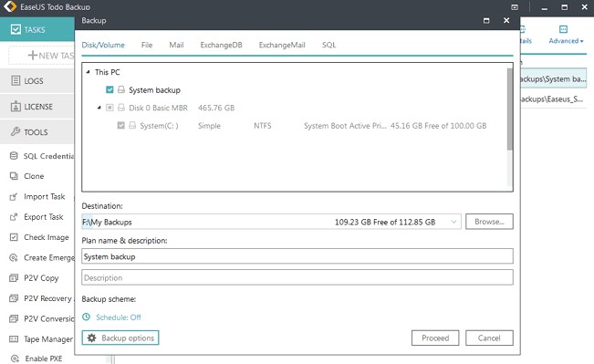Click the gear icon on Backup options

coord(91,338)
